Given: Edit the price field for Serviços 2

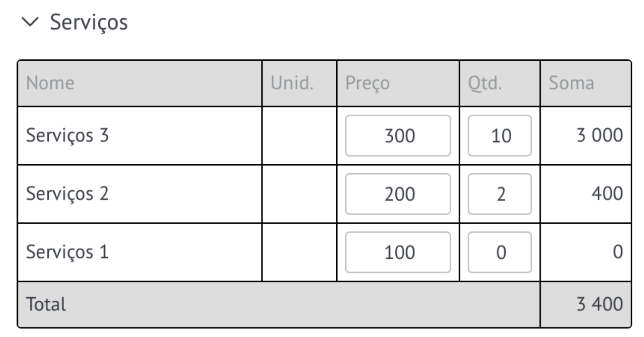Looking at the screenshot, I should [398, 194].
